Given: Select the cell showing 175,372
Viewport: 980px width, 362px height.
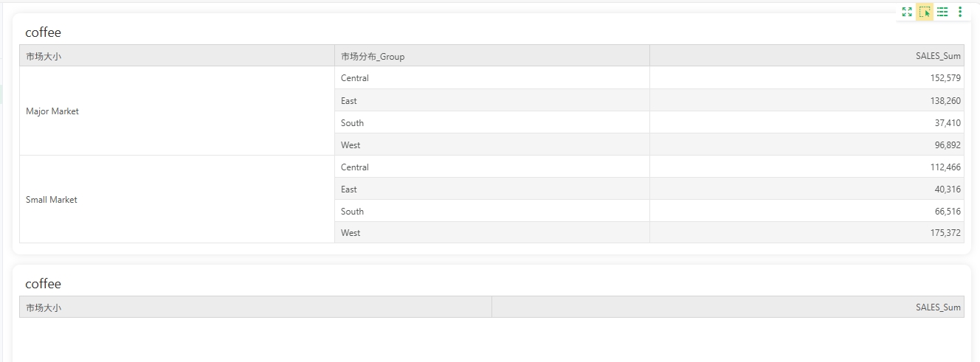Looking at the screenshot, I should point(945,233).
